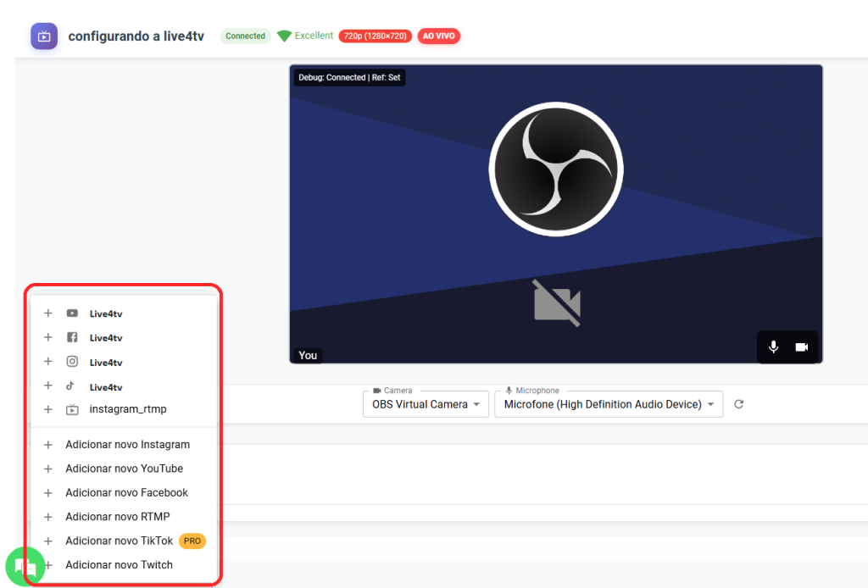Click the You label in video preview
Image resolution: width=868 pixels, height=588 pixels.
click(x=308, y=355)
